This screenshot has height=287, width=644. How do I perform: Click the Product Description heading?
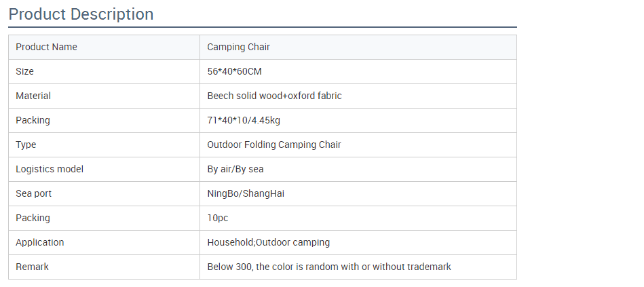coord(81,14)
